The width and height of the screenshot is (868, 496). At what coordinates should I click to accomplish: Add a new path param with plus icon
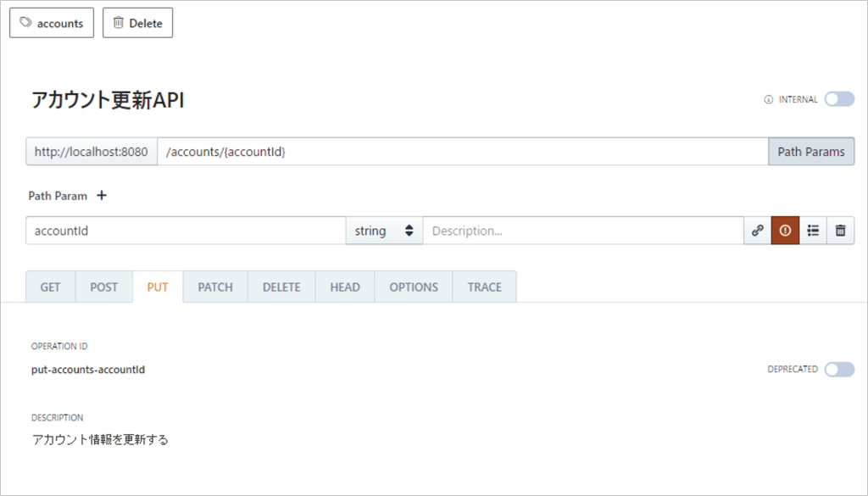click(102, 195)
